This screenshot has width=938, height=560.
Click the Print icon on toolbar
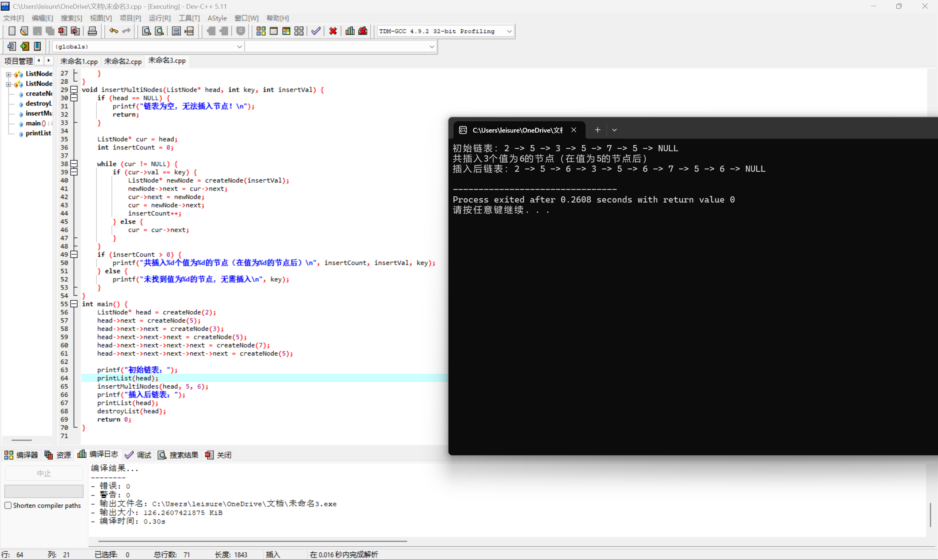92,31
